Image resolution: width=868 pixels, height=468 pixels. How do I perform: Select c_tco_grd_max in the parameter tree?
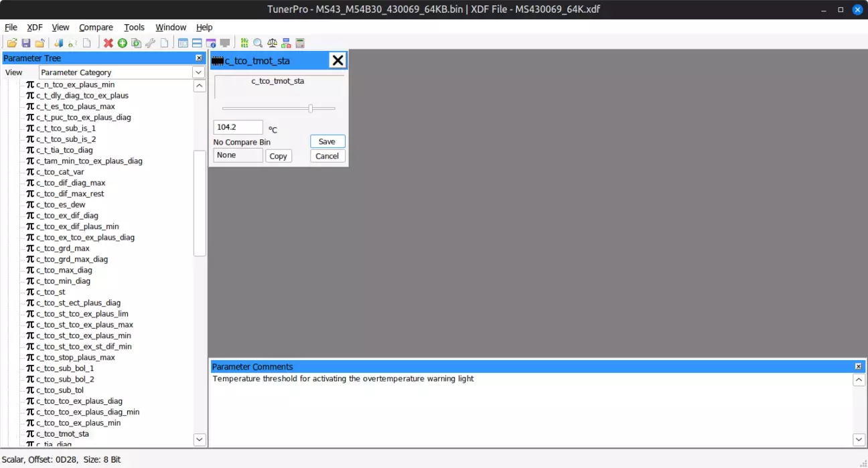click(63, 248)
